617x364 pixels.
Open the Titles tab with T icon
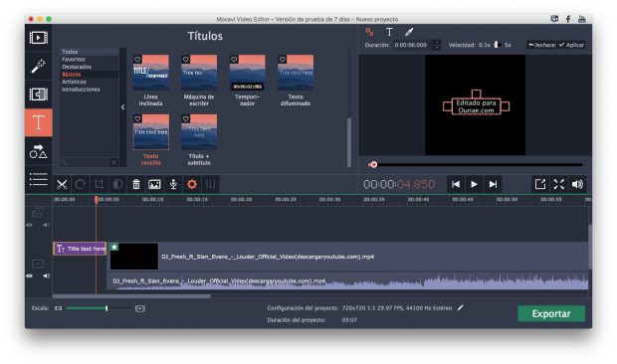point(38,122)
